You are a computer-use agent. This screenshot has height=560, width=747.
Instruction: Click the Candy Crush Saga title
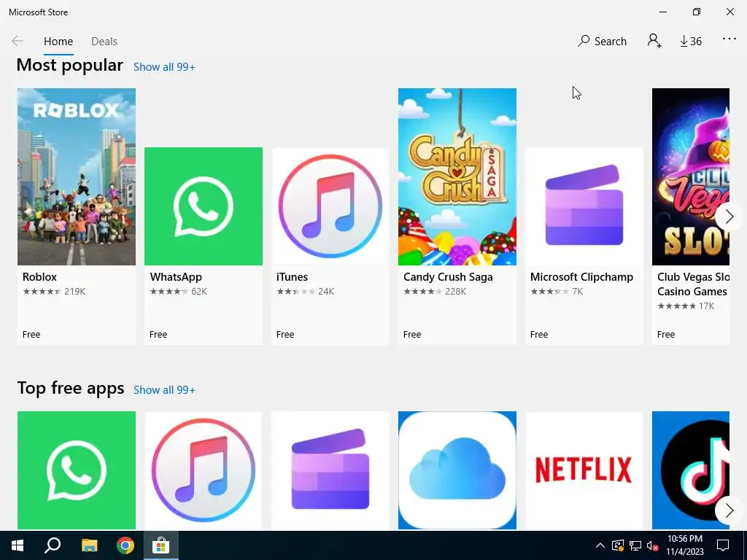tap(448, 277)
